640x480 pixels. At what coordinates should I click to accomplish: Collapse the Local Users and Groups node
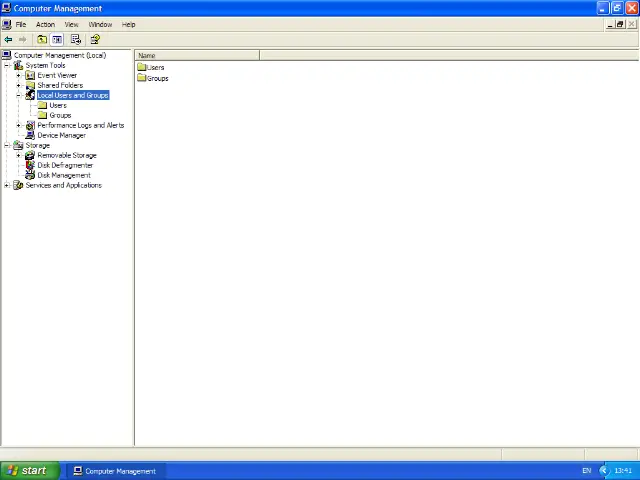tap(18, 95)
